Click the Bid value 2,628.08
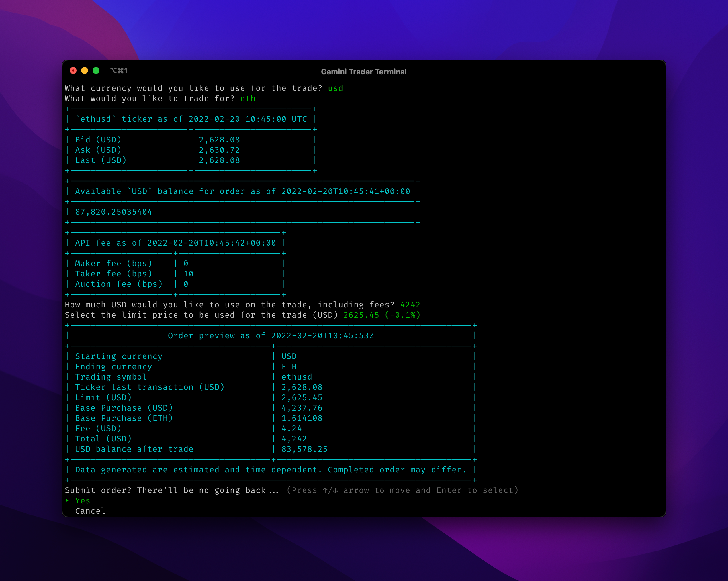This screenshot has height=581, width=728. [219, 140]
